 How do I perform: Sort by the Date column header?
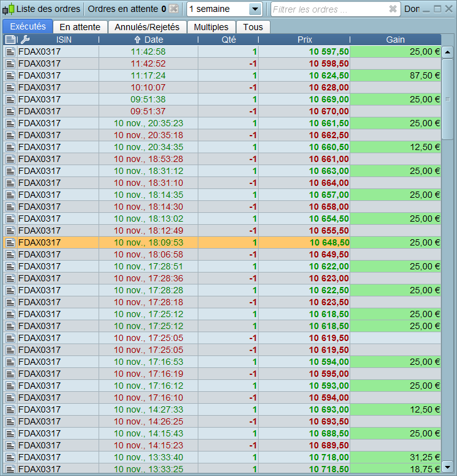click(148, 40)
